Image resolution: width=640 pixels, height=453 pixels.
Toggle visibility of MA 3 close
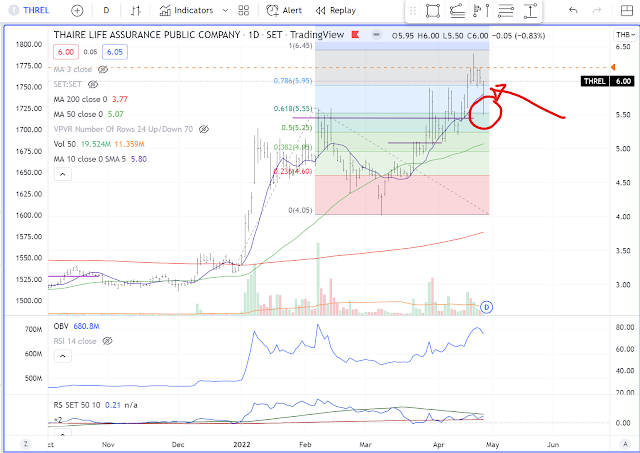pos(103,69)
